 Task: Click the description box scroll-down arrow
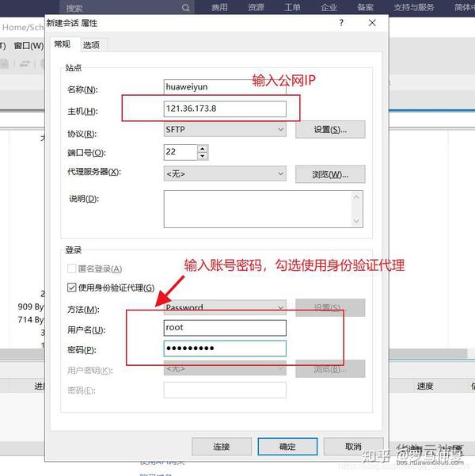[x=356, y=221]
